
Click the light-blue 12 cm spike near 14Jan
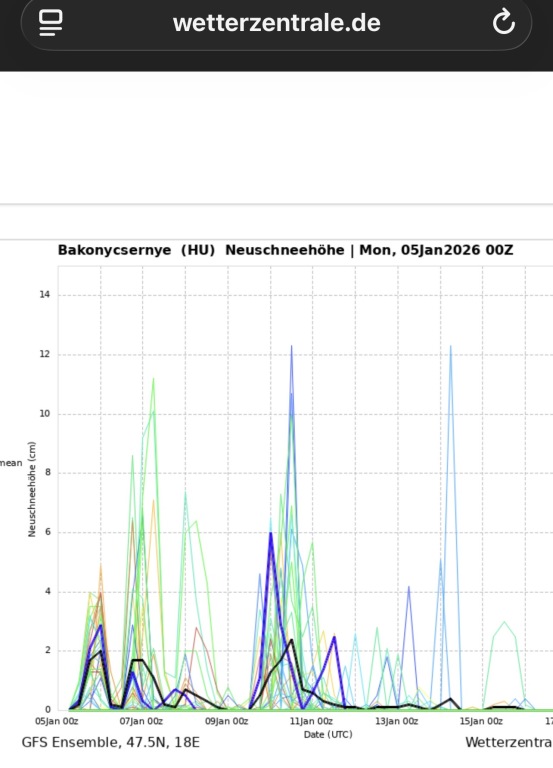click(451, 347)
